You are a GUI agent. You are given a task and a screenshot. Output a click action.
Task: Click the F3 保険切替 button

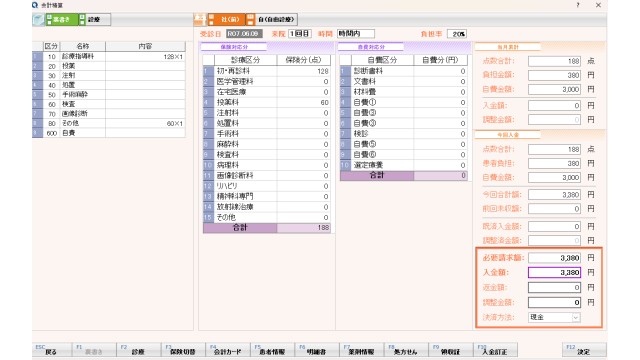[183, 350]
